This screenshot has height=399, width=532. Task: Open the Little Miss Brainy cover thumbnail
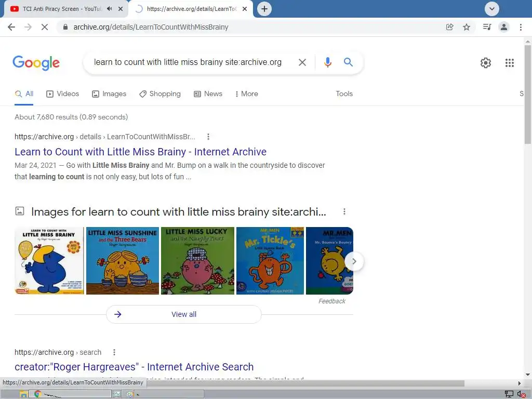point(49,261)
